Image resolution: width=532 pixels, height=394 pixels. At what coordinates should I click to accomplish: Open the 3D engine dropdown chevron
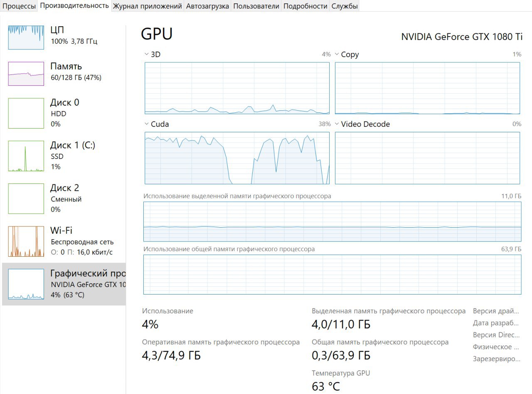point(146,54)
